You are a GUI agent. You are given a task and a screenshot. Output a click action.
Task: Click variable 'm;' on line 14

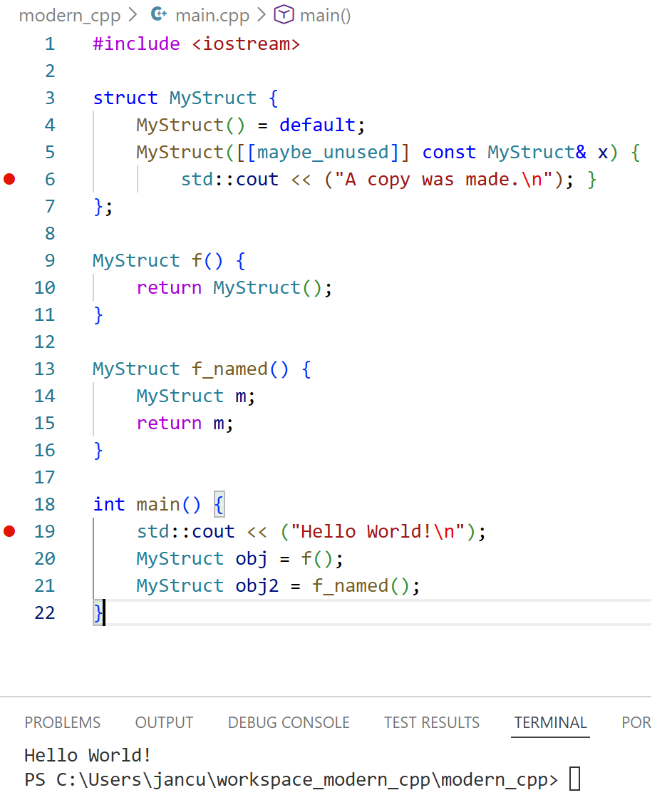pyautogui.click(x=245, y=396)
